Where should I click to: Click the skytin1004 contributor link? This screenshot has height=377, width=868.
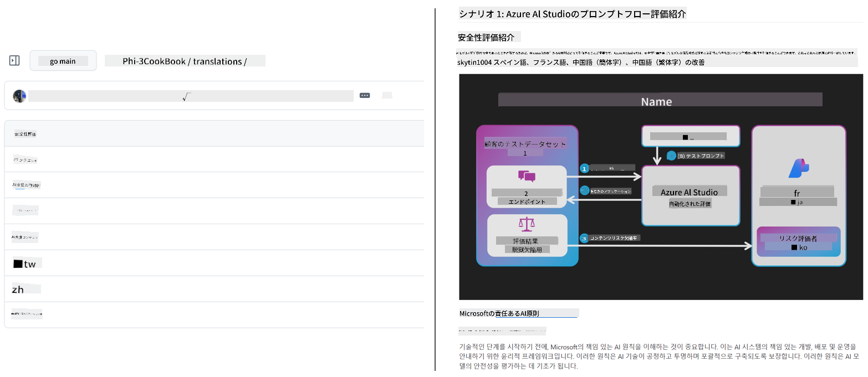tap(477, 62)
